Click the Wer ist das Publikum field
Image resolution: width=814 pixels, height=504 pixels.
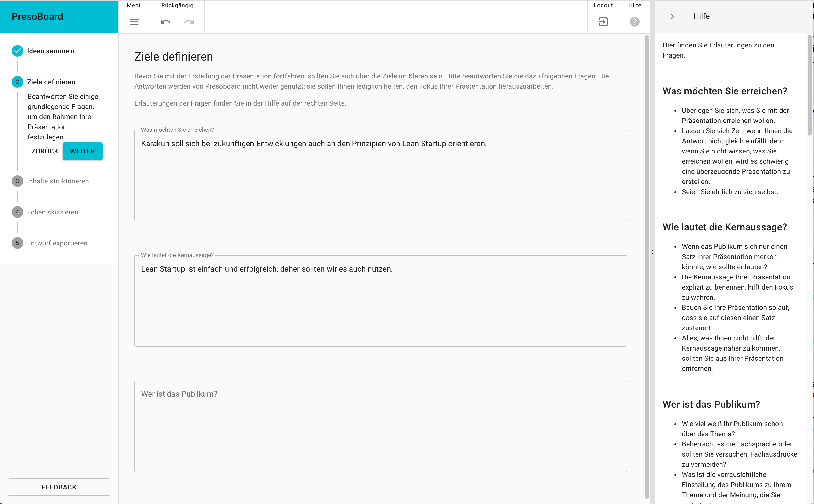[x=380, y=427]
